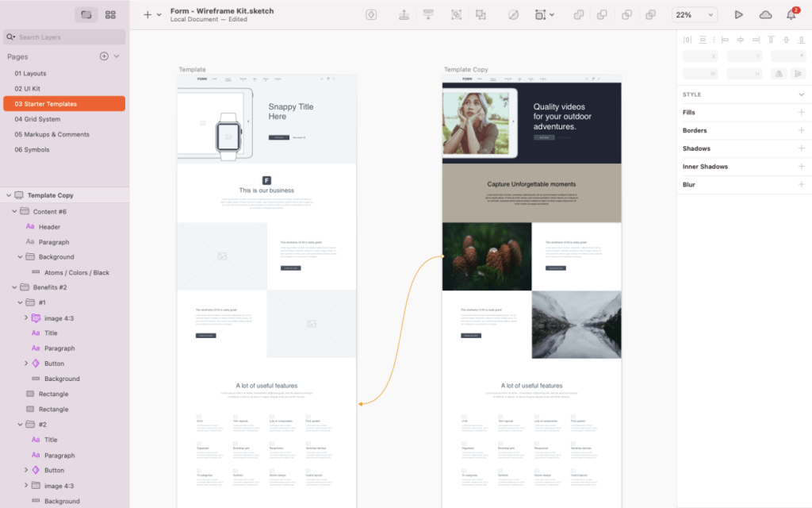Add a Fill using the plus in Style panel
The height and width of the screenshot is (508, 812).
(x=803, y=112)
